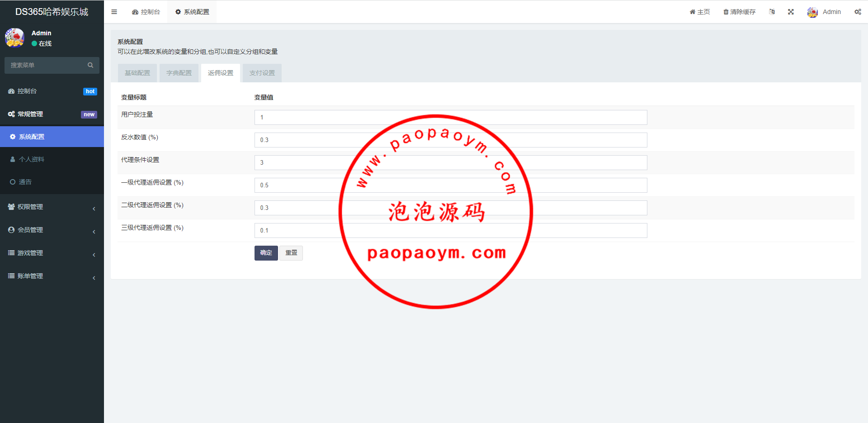Image resolution: width=868 pixels, height=423 pixels.
Task: Expand the 会员管理 menu
Action: pos(52,230)
